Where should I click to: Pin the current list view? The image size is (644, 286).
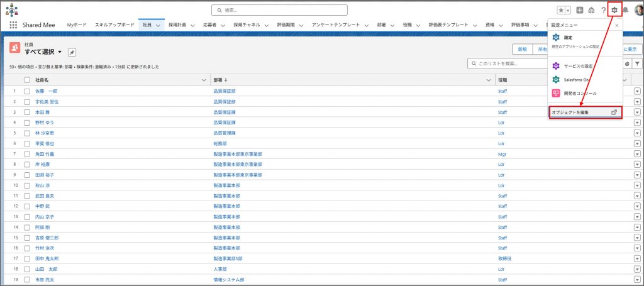[x=72, y=52]
